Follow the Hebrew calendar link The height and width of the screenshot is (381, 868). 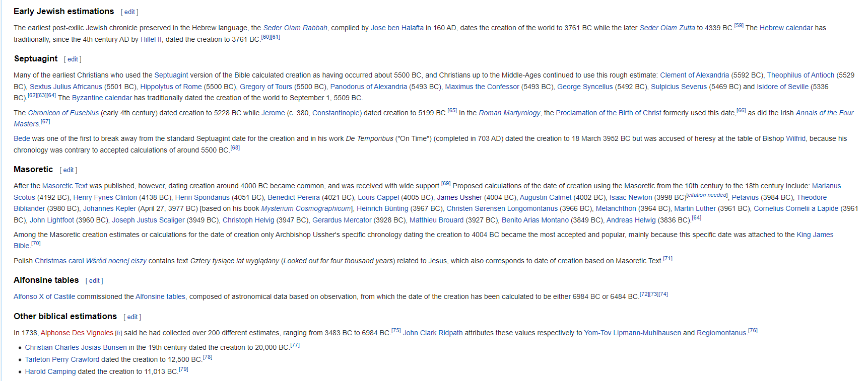(786, 28)
